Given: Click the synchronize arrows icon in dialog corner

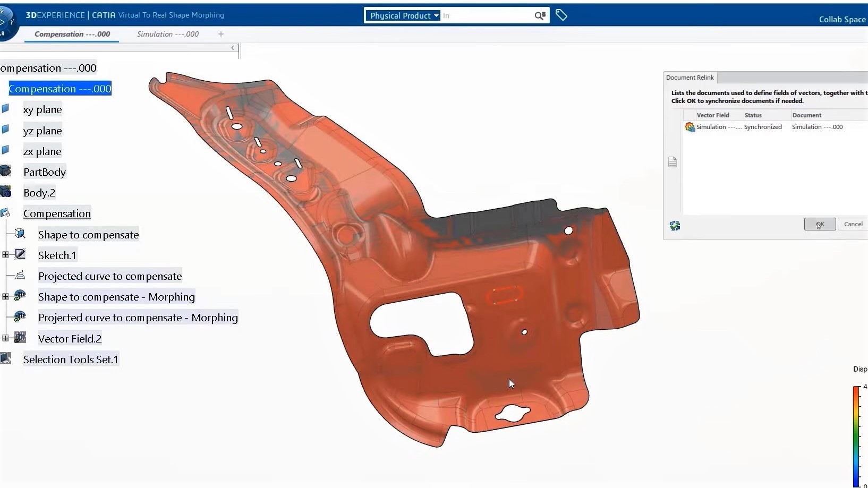Looking at the screenshot, I should coord(675,226).
